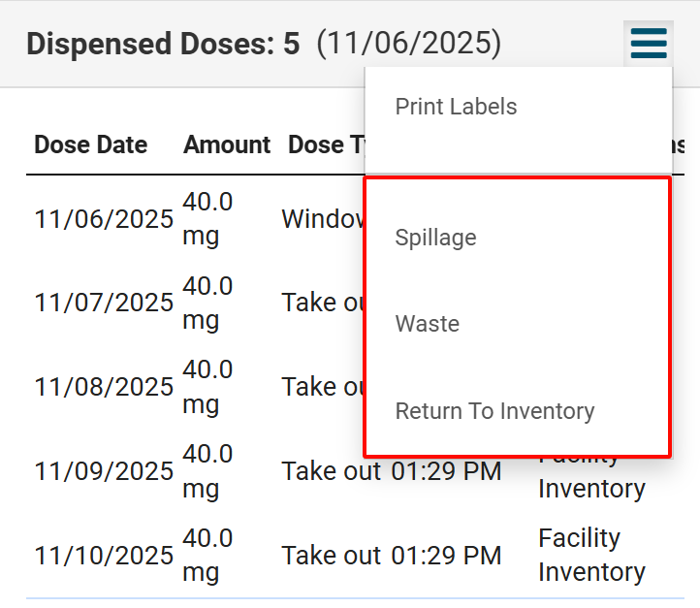Viewport: 700px width, 608px height.
Task: Open the 11/09/2025 dose row
Action: 104,471
